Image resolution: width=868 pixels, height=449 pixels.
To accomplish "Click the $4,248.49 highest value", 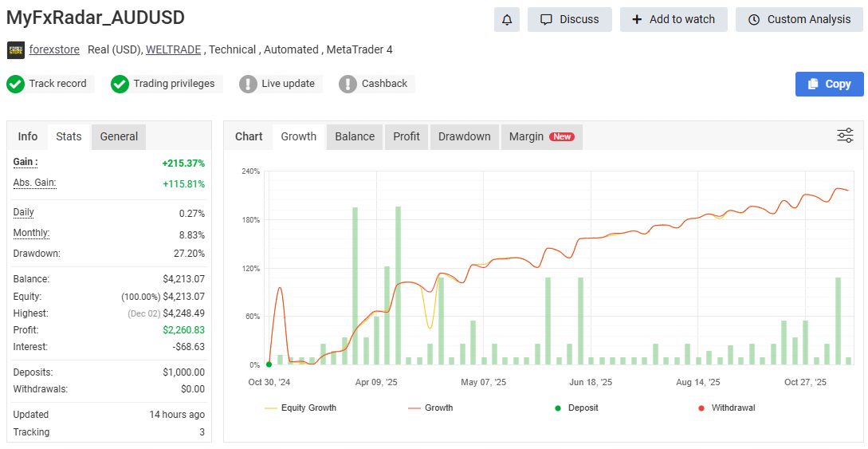I will point(184,313).
